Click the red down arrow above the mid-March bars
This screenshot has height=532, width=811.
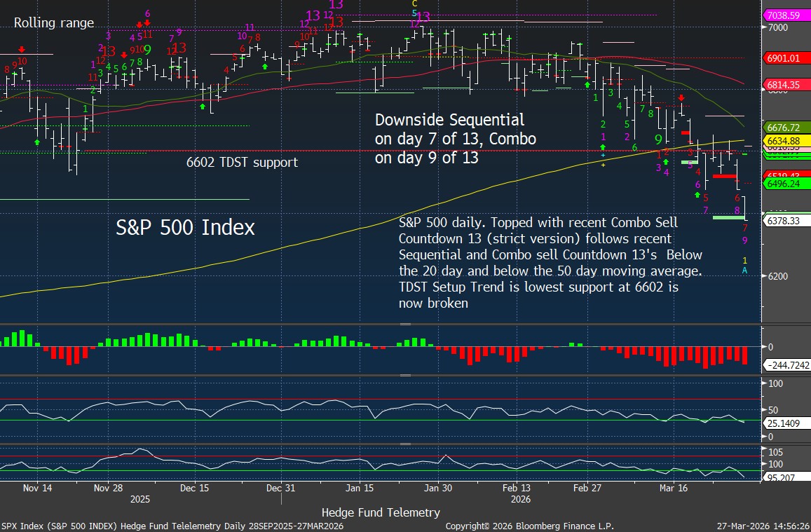click(681, 99)
